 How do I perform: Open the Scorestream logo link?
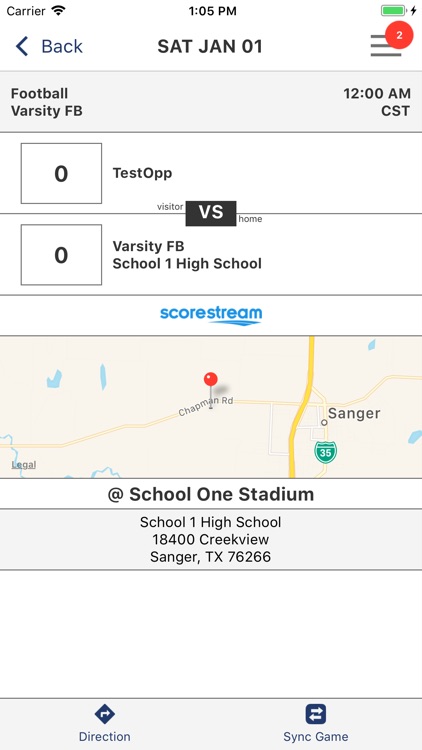(x=211, y=315)
